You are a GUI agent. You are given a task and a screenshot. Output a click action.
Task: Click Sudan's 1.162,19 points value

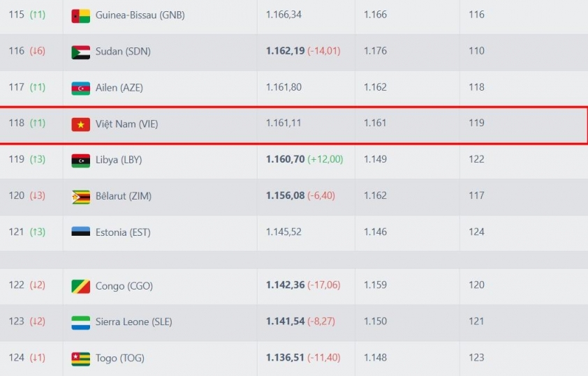(286, 51)
